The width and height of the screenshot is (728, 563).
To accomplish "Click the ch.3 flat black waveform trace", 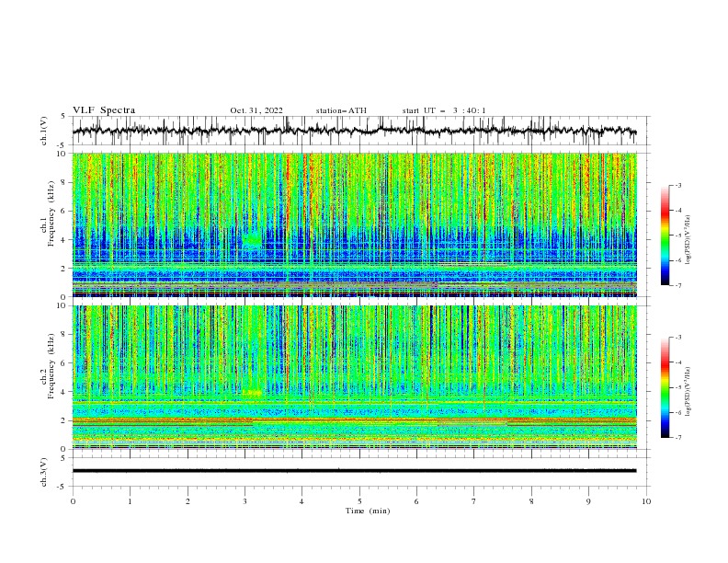I will [354, 471].
